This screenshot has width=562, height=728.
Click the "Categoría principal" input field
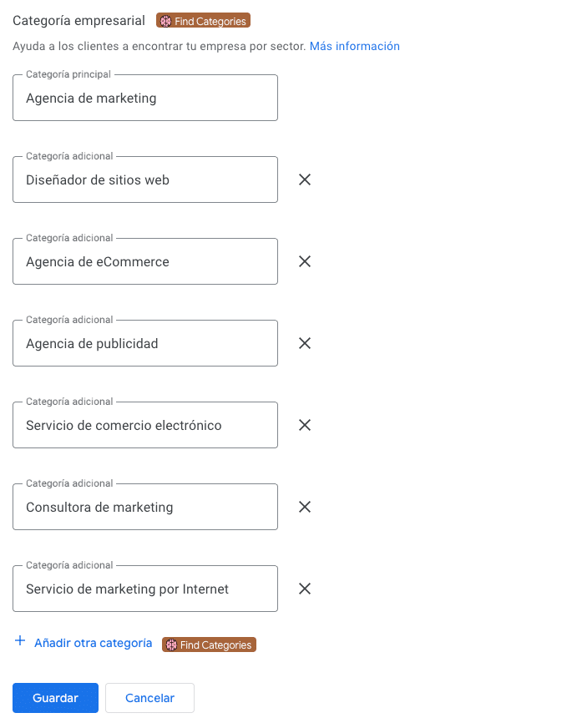[x=144, y=98]
